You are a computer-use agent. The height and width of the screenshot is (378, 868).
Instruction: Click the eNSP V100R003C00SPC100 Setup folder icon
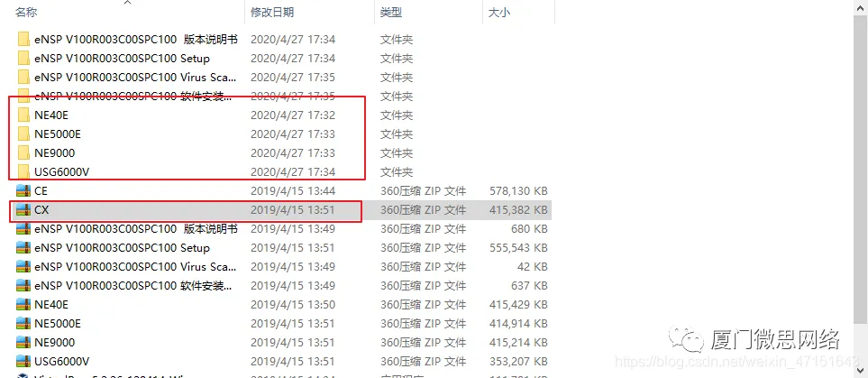(23, 59)
